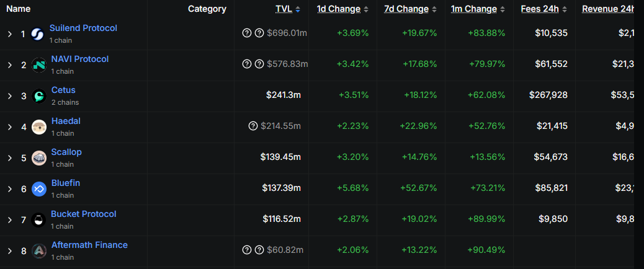Sort by 1d Change column
644x269 pixels.
[342, 9]
